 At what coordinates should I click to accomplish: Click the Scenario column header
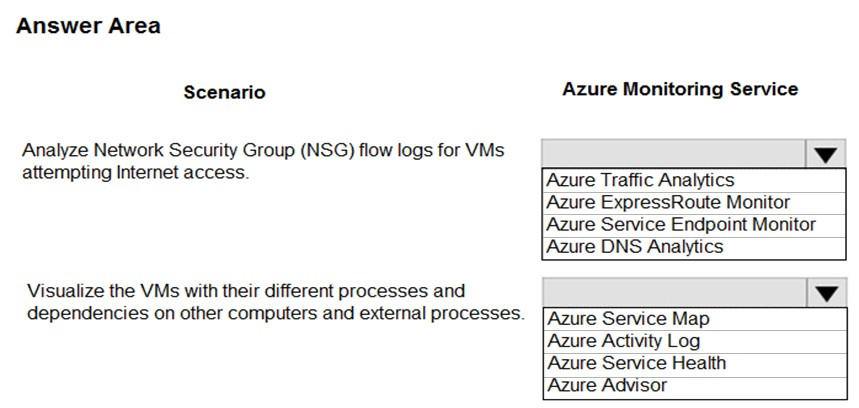tap(225, 92)
